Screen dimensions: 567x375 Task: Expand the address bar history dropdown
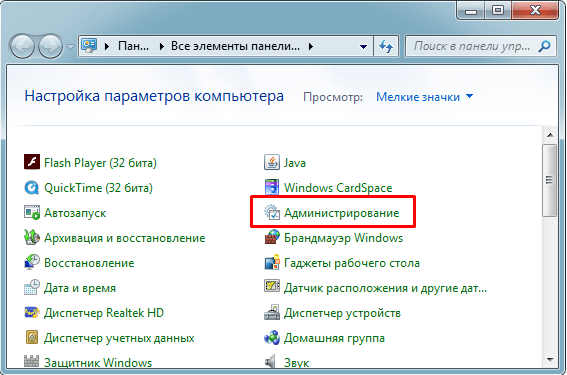tap(363, 47)
